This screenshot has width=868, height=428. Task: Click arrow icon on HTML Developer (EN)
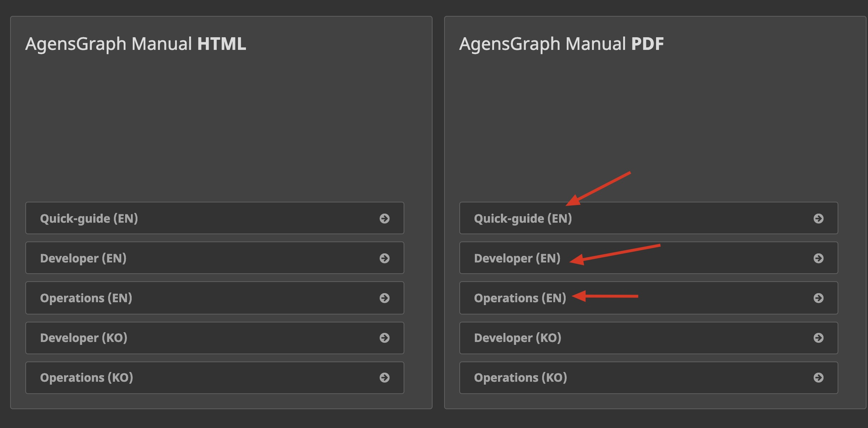pos(384,258)
